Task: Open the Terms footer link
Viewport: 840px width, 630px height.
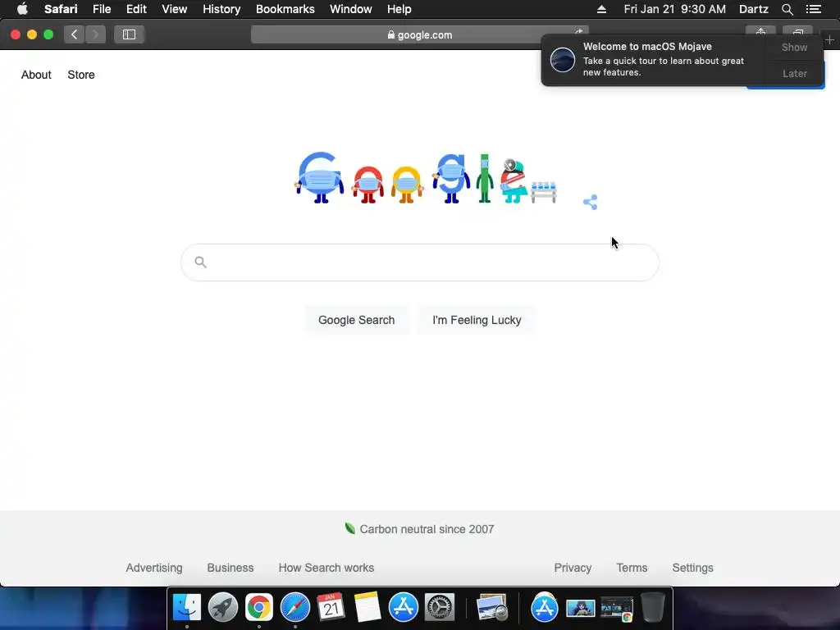Action: 632,568
